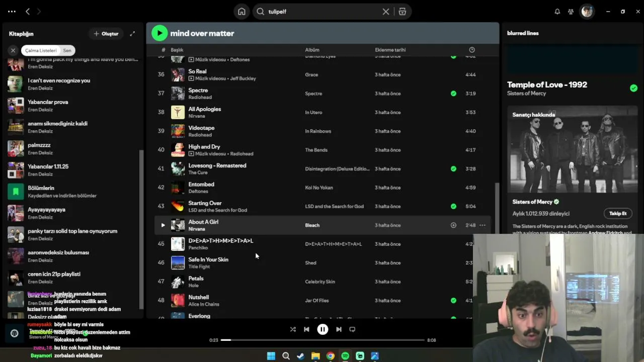Open the user profile avatar menu
644x362 pixels.
tap(587, 12)
